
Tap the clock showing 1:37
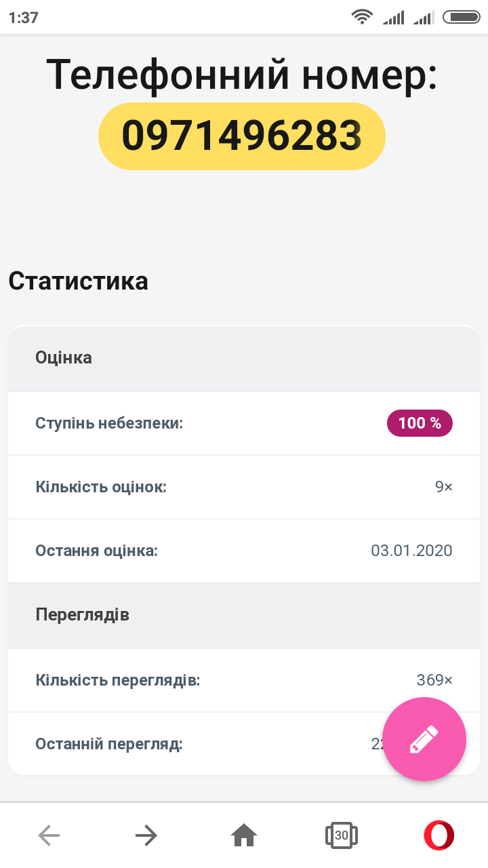click(x=24, y=18)
